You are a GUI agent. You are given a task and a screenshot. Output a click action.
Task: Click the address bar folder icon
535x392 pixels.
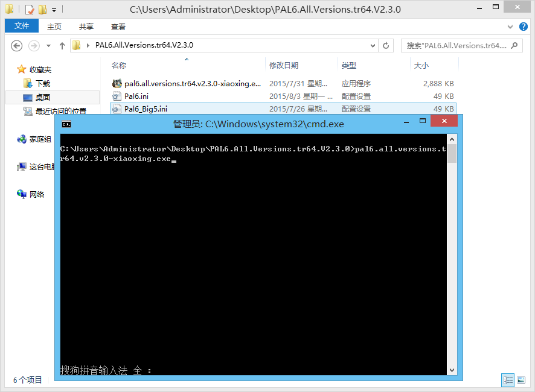click(x=77, y=45)
